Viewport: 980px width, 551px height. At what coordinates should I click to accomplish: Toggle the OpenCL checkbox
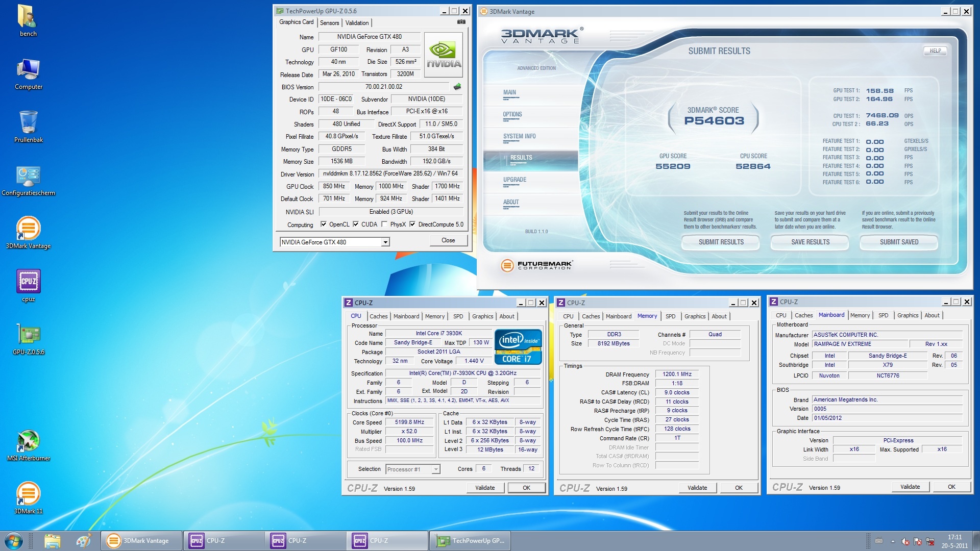(x=323, y=224)
